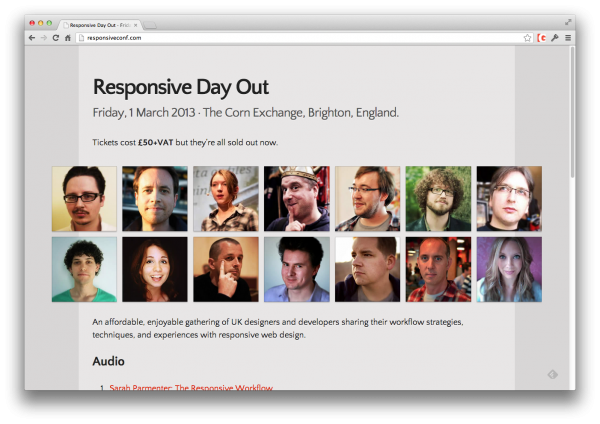Select photo of long-haired man with glasses, top row
Image resolution: width=600 pixels, height=424 pixels.
click(509, 199)
